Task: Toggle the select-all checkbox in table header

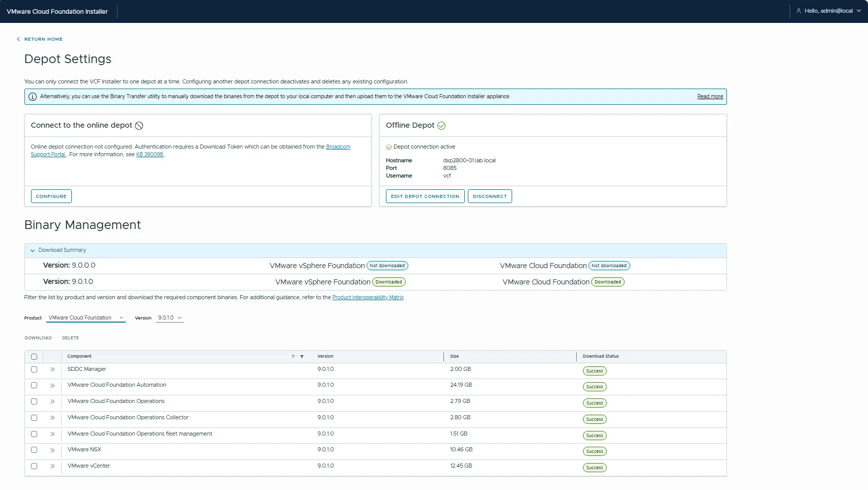Action: tap(34, 357)
